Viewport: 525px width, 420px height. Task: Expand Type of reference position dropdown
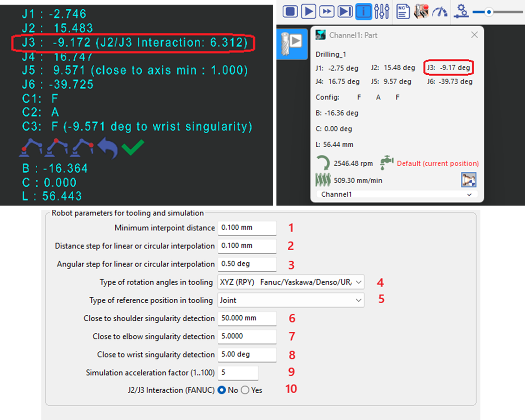[291, 300]
